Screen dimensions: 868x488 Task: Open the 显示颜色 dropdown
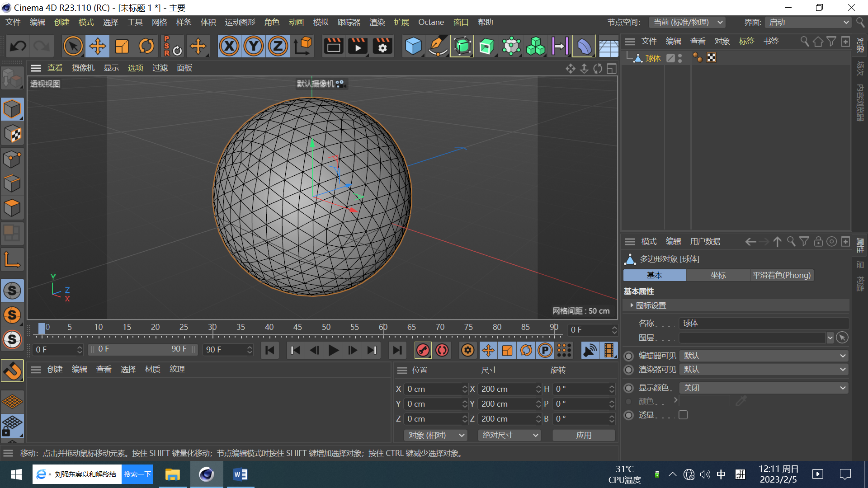pos(764,388)
